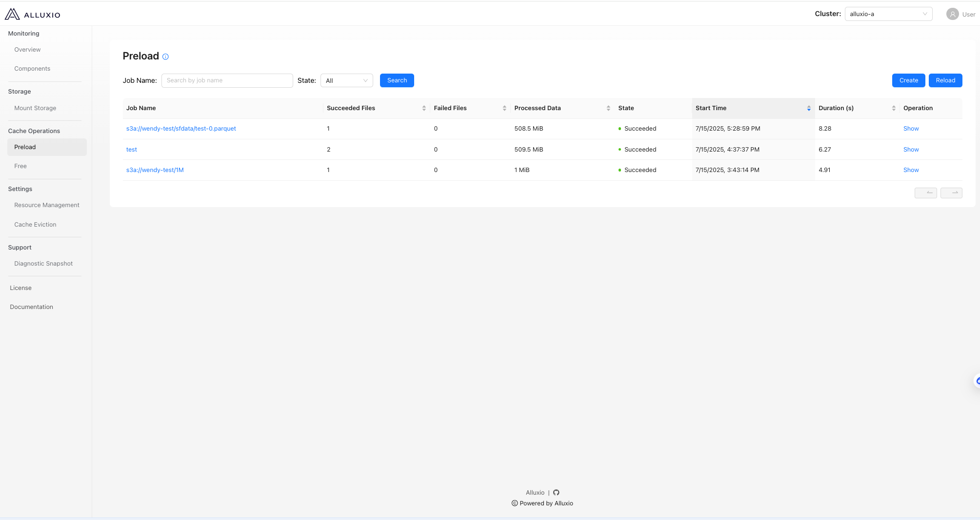Go to previous page arrow

tap(925, 193)
